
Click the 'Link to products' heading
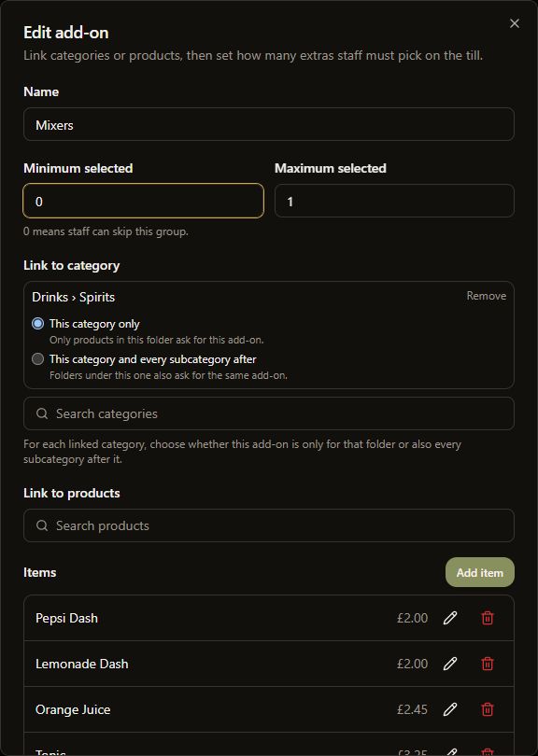point(71,493)
